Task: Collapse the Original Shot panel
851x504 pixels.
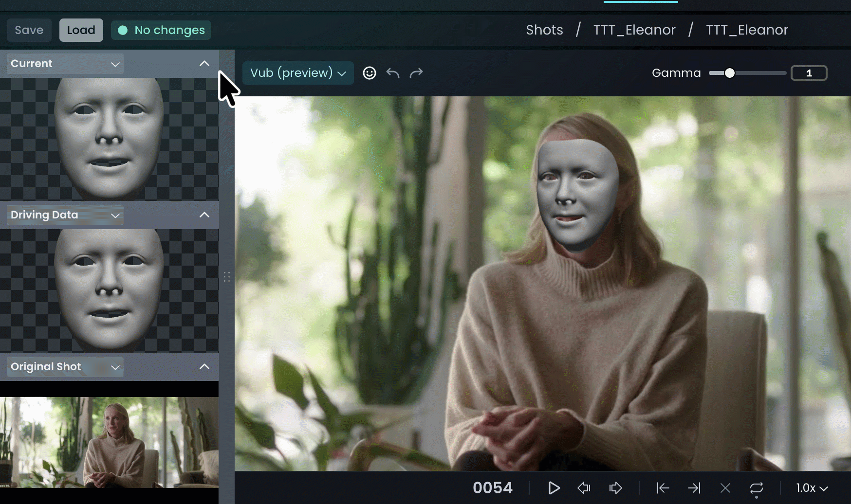Action: [204, 367]
